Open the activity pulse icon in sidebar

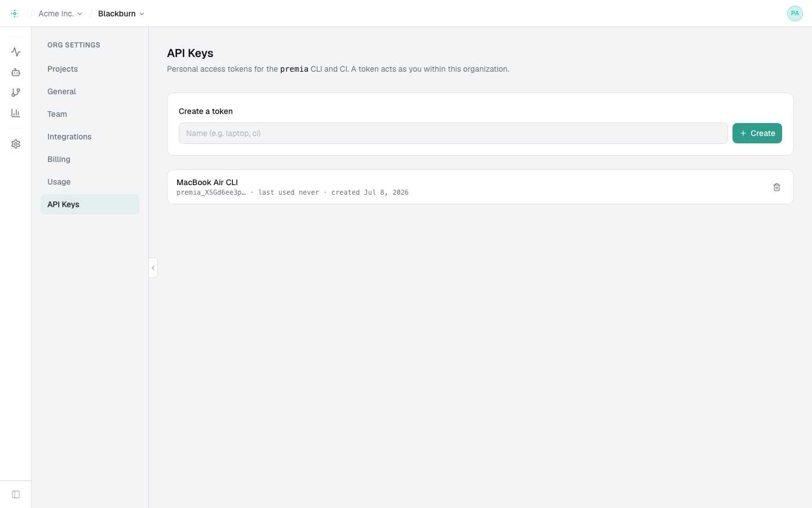pos(16,52)
